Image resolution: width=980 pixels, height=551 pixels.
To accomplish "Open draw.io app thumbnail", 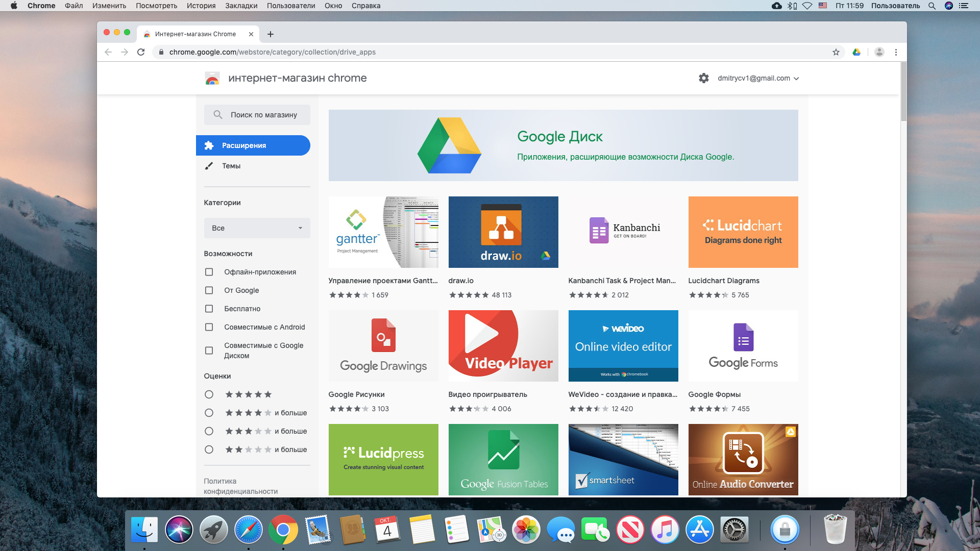I will pos(503,232).
